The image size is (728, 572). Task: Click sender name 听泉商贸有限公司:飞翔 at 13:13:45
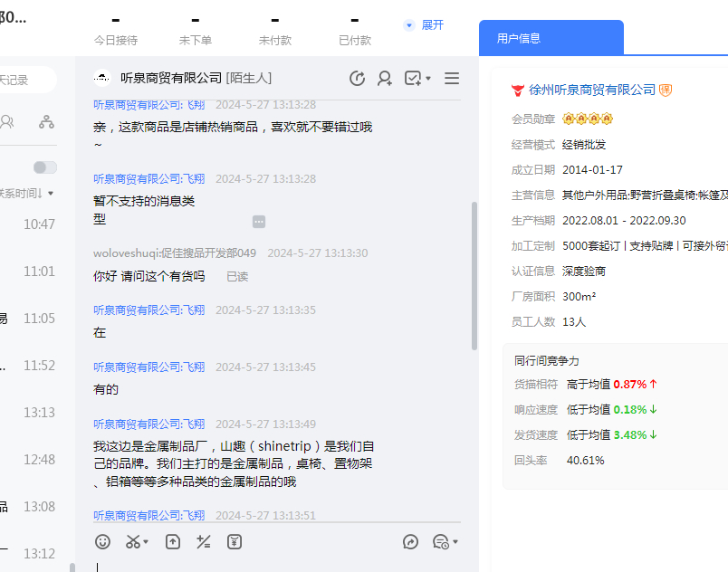148,367
